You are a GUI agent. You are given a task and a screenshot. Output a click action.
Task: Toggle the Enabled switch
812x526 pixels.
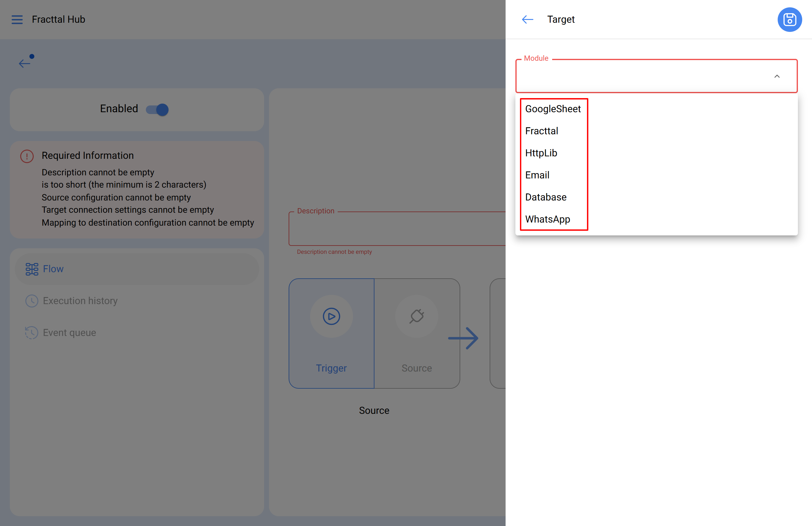157,109
